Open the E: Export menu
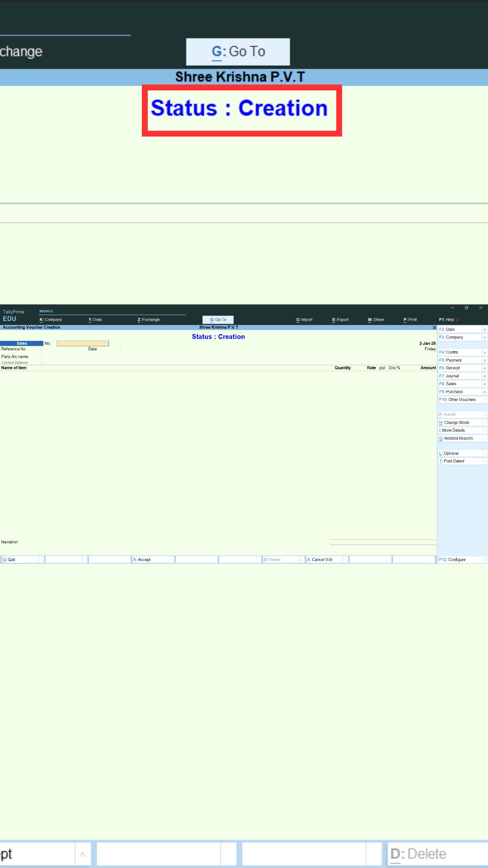Image resolution: width=488 pixels, height=868 pixels. pyautogui.click(x=340, y=320)
